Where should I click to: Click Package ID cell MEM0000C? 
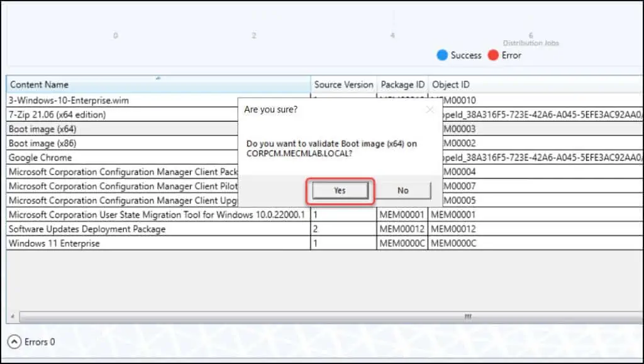(402, 243)
